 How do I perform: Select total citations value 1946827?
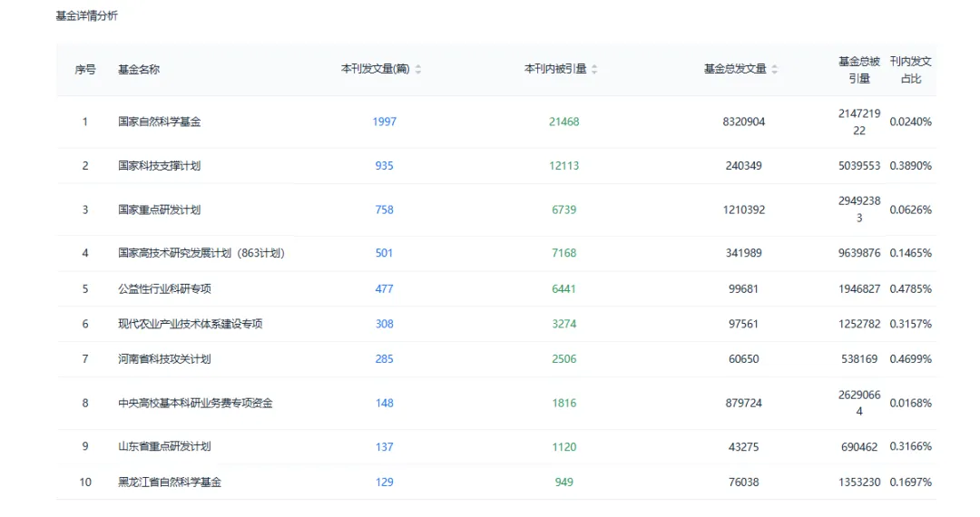859,289
